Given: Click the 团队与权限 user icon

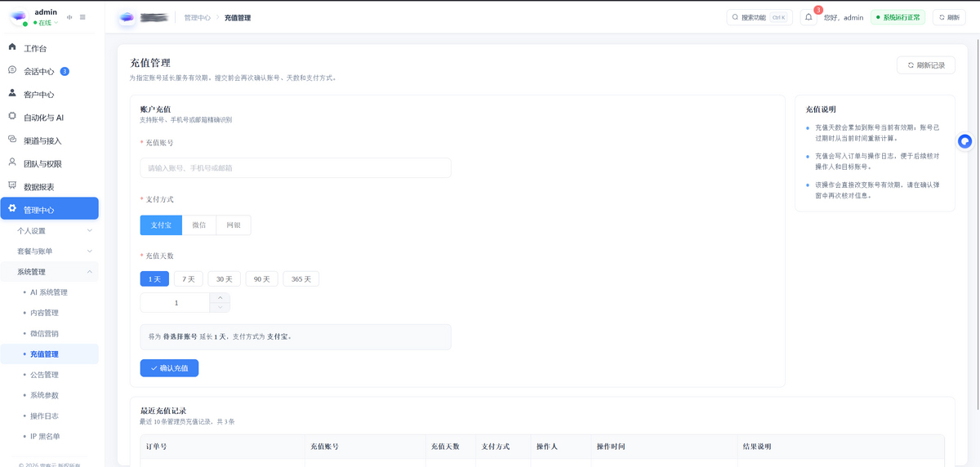Looking at the screenshot, I should tap(12, 162).
